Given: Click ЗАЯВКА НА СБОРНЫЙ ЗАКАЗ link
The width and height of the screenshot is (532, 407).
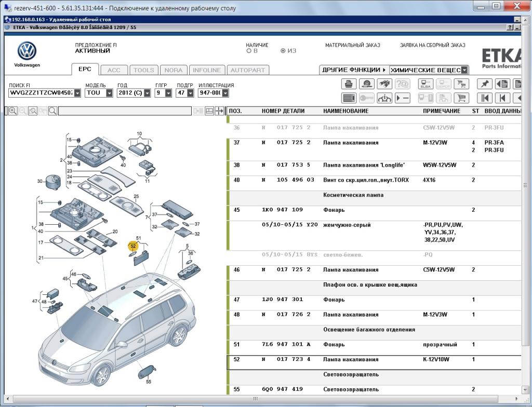Looking at the screenshot, I should pos(433,45).
